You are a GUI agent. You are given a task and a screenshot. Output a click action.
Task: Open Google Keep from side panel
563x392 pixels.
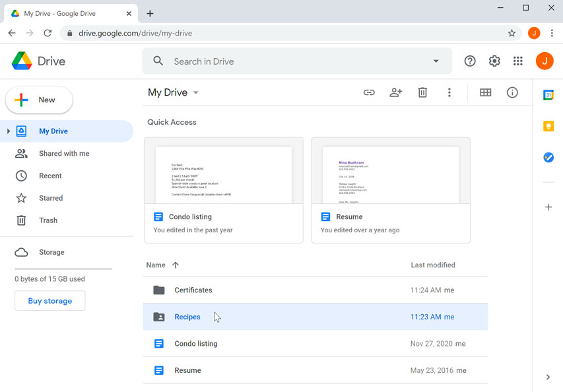pyautogui.click(x=548, y=126)
